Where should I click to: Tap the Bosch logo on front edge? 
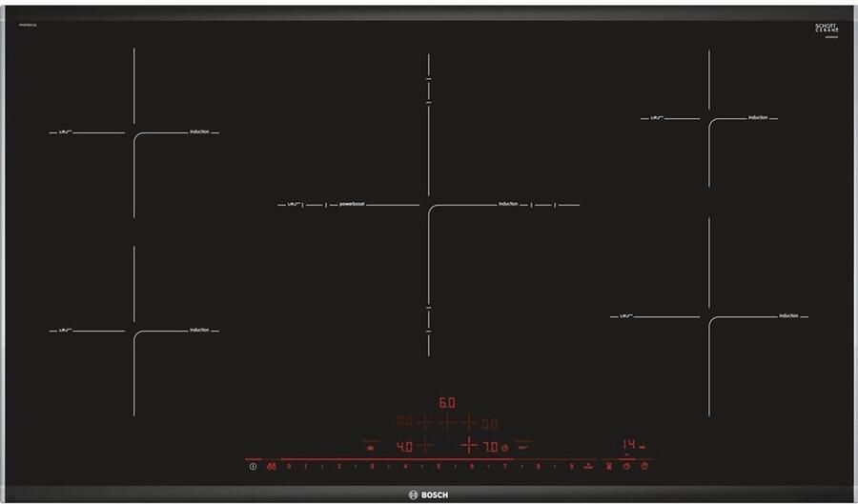pyautogui.click(x=428, y=494)
